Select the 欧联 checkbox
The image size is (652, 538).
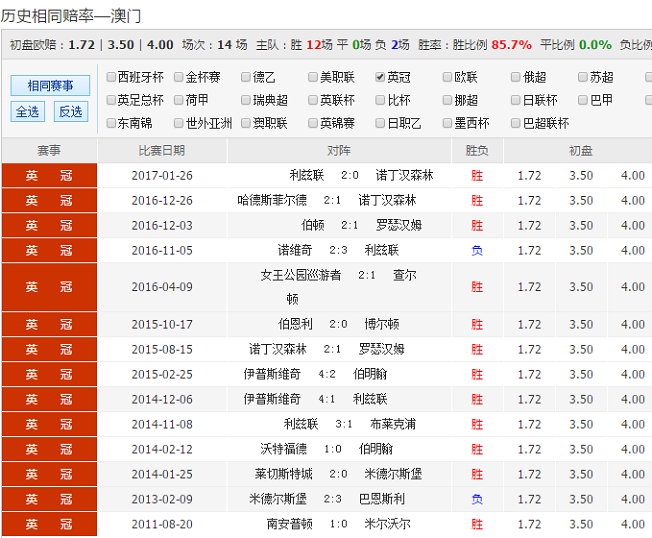click(x=447, y=77)
